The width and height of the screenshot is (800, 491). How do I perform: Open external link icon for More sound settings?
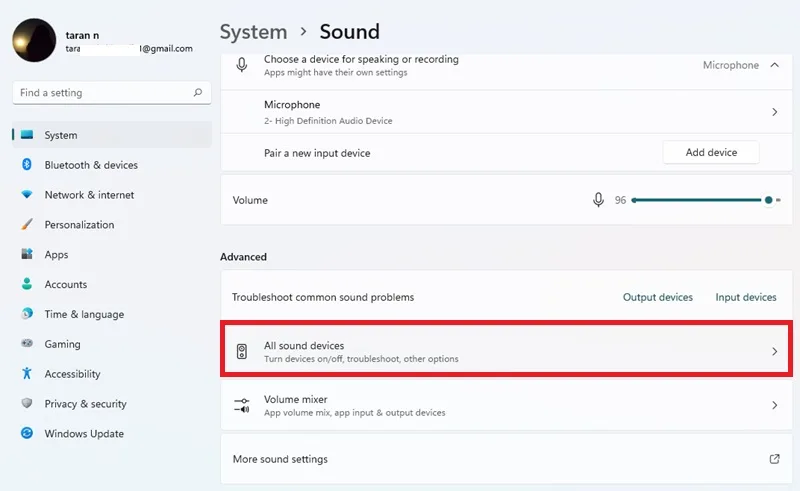pos(774,459)
